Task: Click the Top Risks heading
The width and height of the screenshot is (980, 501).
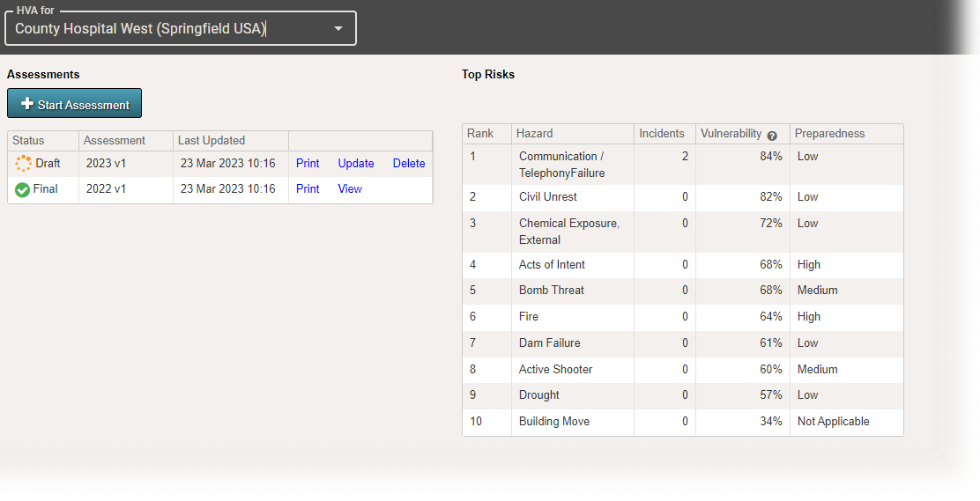Action: [488, 74]
